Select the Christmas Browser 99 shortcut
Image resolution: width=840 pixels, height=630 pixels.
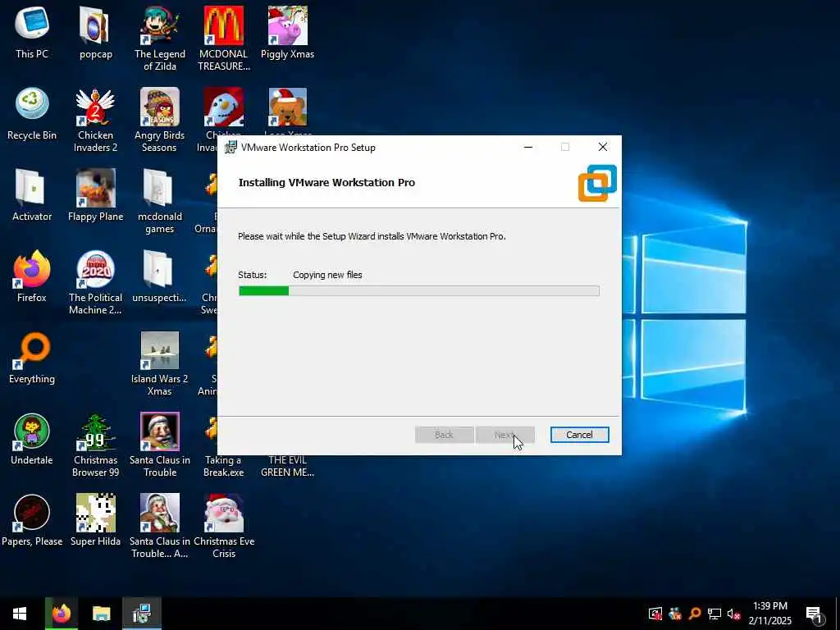(95, 445)
